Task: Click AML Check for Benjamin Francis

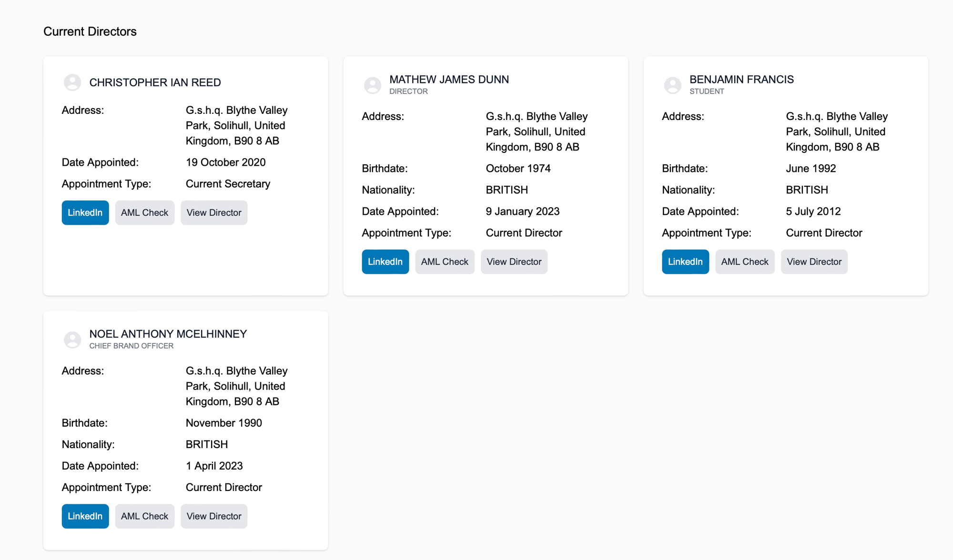Action: click(745, 261)
